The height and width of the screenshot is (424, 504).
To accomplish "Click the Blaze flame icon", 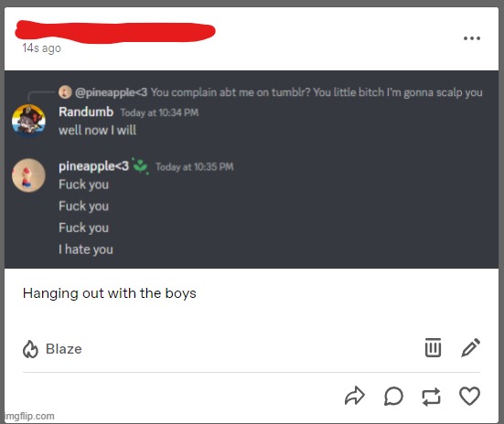I will (30, 349).
